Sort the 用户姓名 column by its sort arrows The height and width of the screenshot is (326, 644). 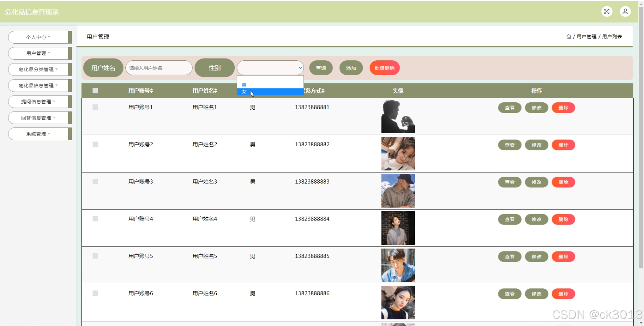pyautogui.click(x=216, y=91)
